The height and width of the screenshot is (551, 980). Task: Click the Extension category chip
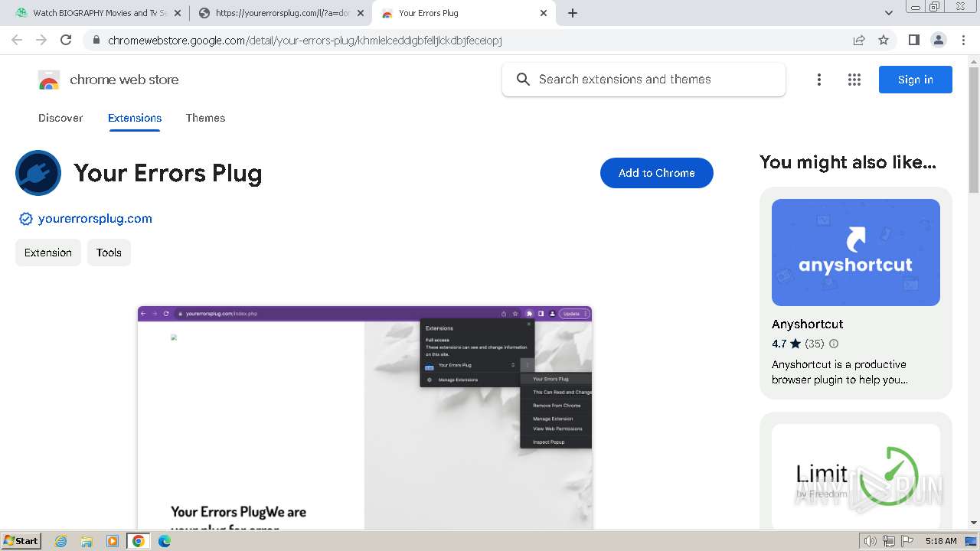[x=48, y=253]
